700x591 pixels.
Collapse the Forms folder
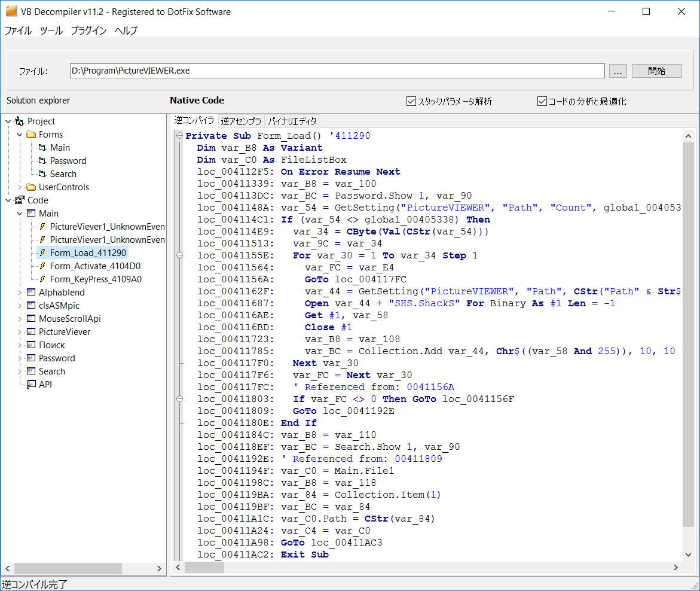[x=20, y=135]
